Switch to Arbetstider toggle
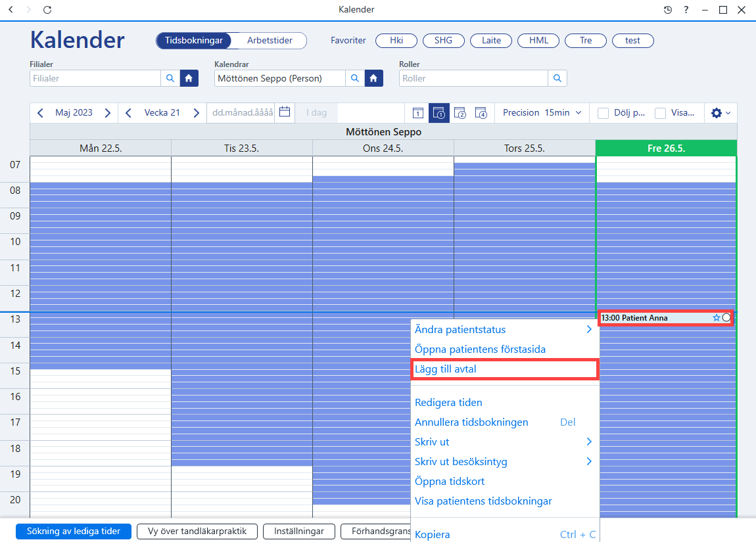756x542 pixels. [270, 41]
